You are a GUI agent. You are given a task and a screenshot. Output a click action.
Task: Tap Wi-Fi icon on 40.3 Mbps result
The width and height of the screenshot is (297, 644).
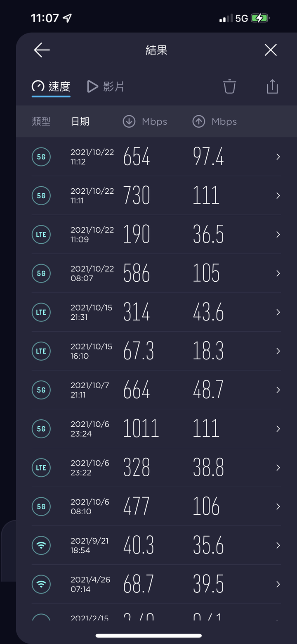(41, 545)
